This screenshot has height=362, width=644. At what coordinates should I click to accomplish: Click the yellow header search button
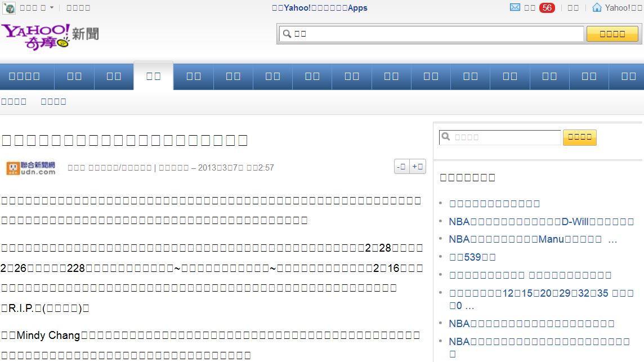point(612,34)
